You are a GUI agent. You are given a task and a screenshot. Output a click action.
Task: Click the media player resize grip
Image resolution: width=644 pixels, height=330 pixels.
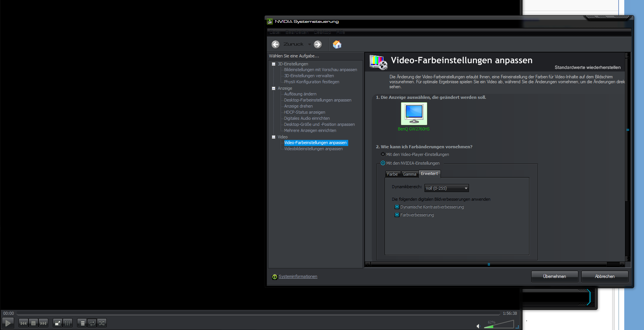click(517, 327)
